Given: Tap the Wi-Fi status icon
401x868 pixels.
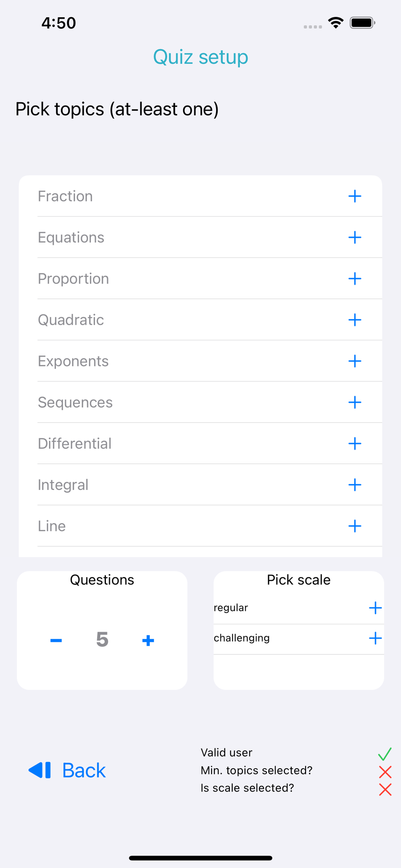Looking at the screenshot, I should [x=336, y=23].
